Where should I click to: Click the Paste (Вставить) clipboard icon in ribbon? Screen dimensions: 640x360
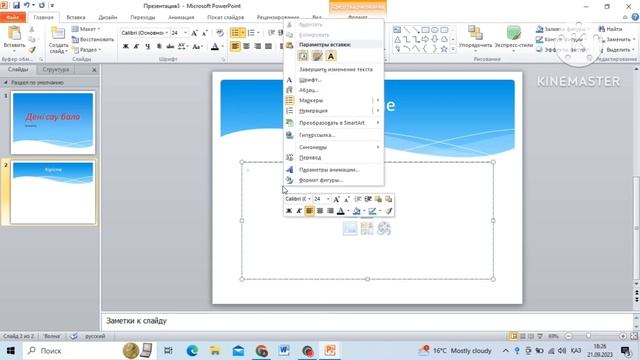(14, 33)
